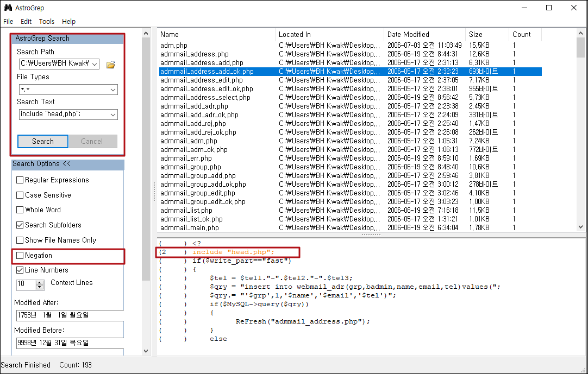Toggle the Case Sensitive option
Image resolution: width=588 pixels, height=374 pixels.
tap(20, 195)
